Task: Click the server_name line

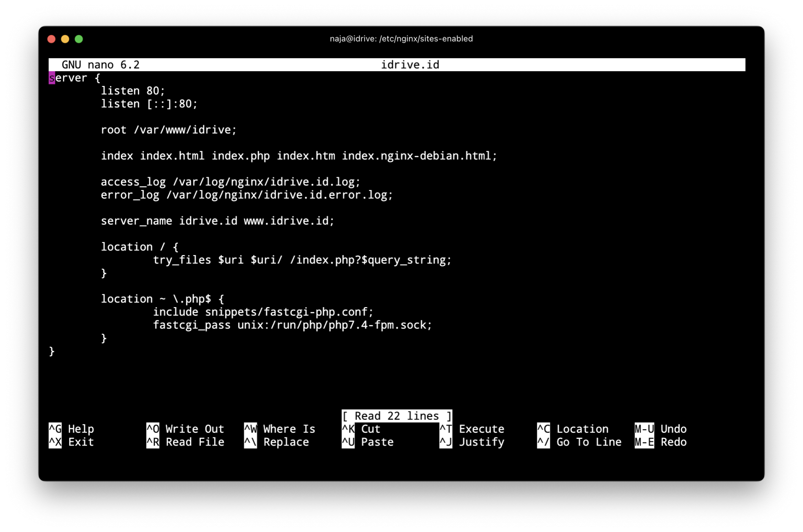Action: tap(217, 221)
